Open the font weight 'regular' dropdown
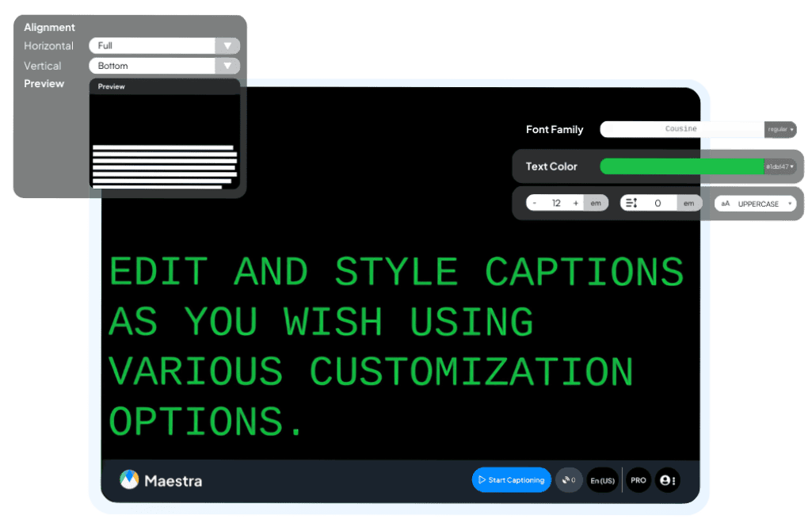The image size is (812, 523). (780, 129)
